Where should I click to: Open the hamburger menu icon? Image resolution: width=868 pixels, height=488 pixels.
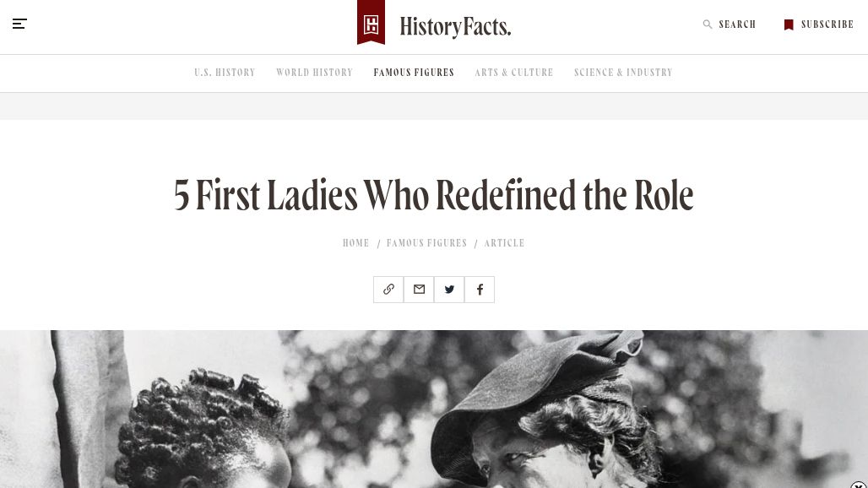point(19,24)
